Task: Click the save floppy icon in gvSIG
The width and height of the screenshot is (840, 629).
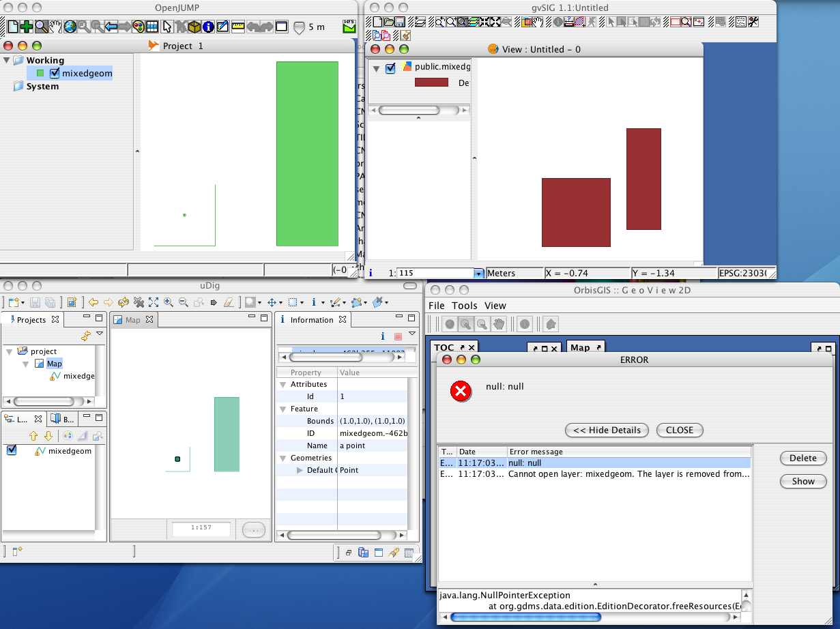Action: coord(400,22)
